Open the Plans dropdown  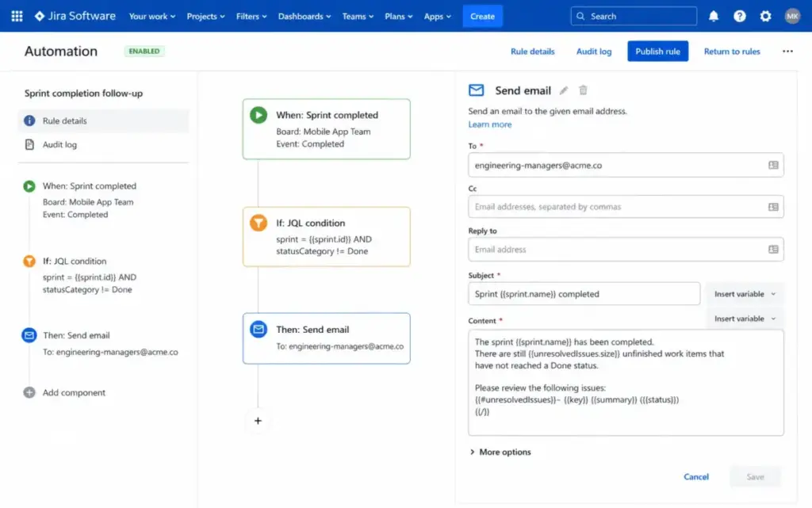(398, 16)
